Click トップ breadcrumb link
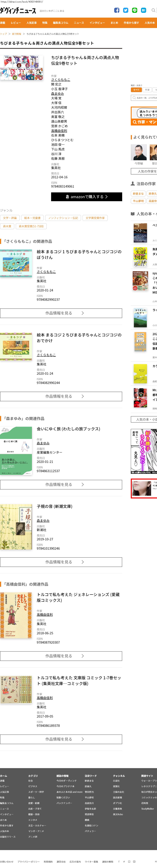 [3, 34]
